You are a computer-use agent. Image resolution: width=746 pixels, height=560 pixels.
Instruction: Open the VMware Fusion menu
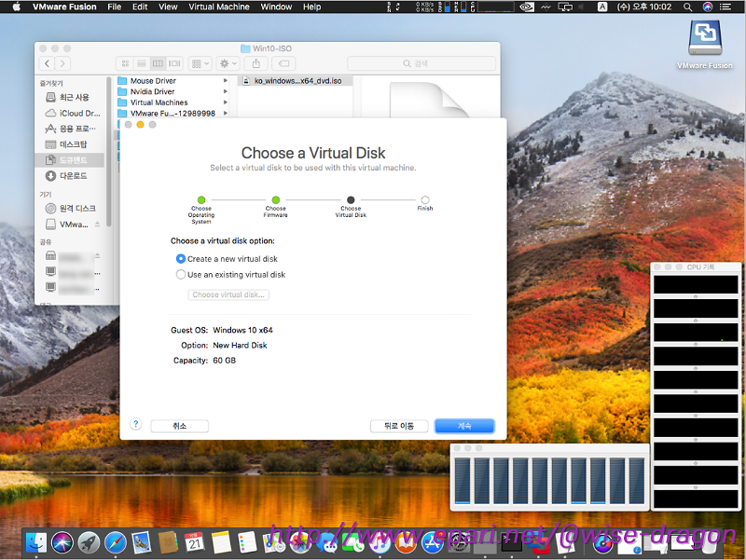64,7
